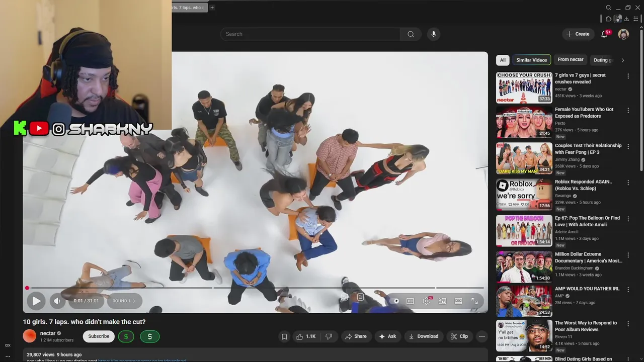Show more filter chips with arrow
Image resolution: width=644 pixels, height=362 pixels.
click(x=622, y=60)
